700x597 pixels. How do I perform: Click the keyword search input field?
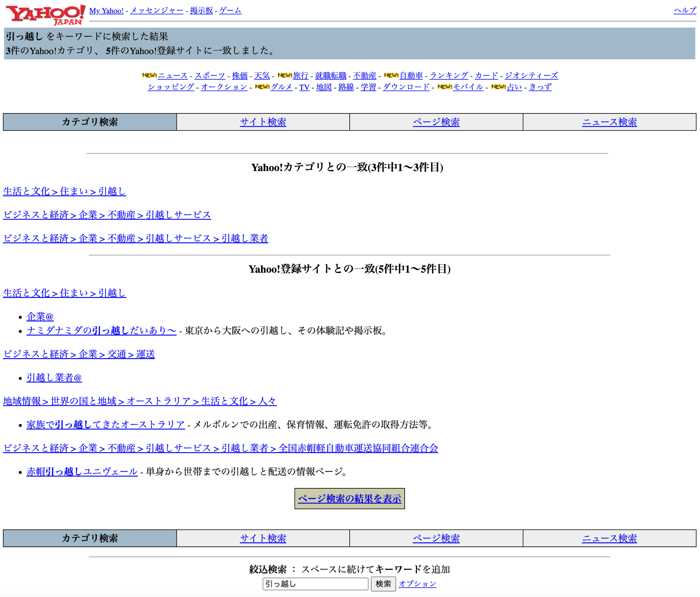315,584
